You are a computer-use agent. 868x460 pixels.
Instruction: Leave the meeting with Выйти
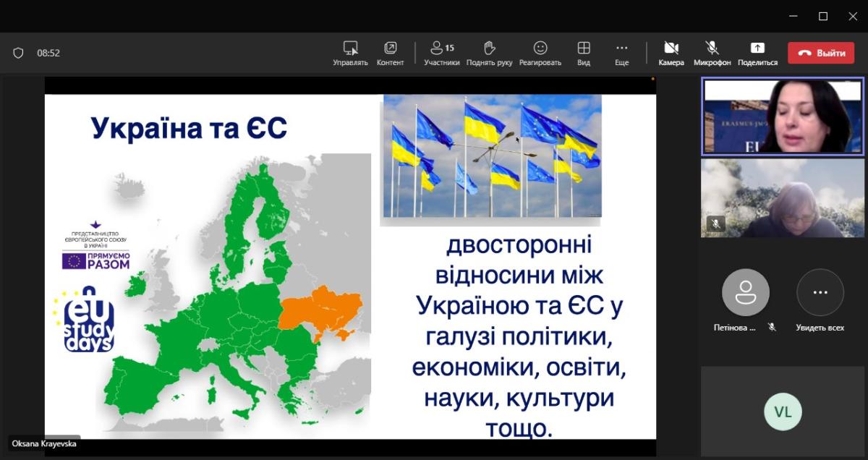(x=821, y=53)
